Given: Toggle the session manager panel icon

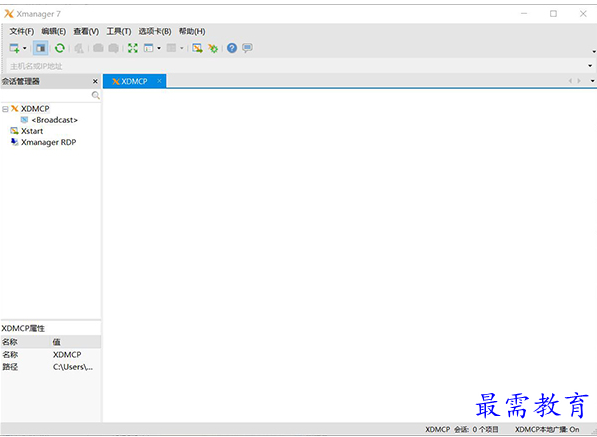Looking at the screenshot, I should [40, 48].
